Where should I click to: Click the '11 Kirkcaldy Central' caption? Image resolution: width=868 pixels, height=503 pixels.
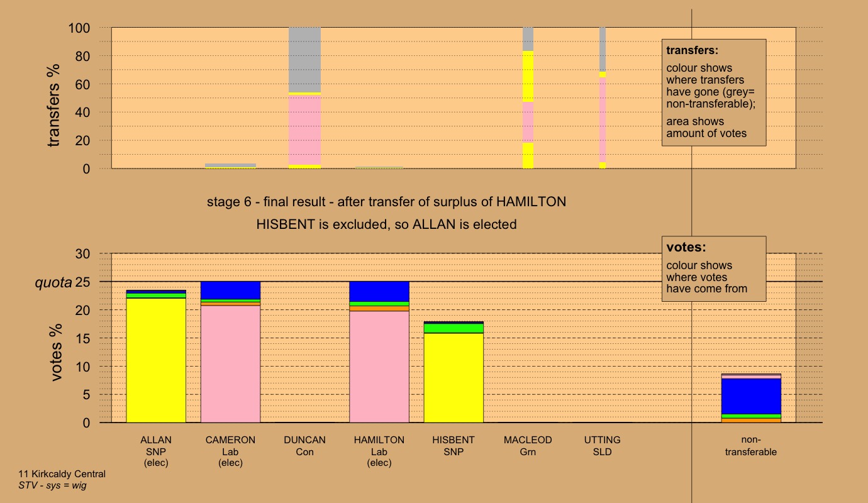[62, 474]
